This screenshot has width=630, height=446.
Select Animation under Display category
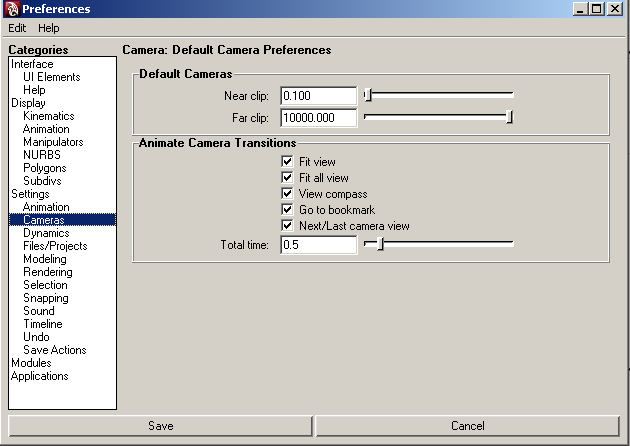[46, 129]
